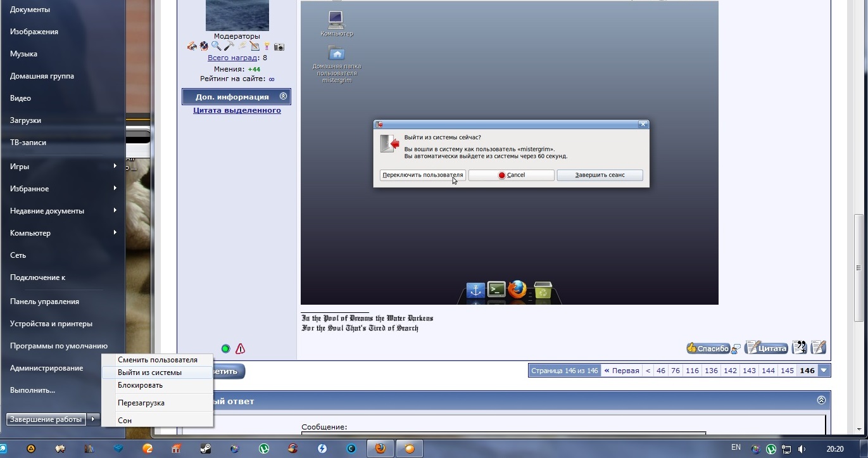
Task: Click the taskbar clock showing 20:20
Action: point(835,448)
